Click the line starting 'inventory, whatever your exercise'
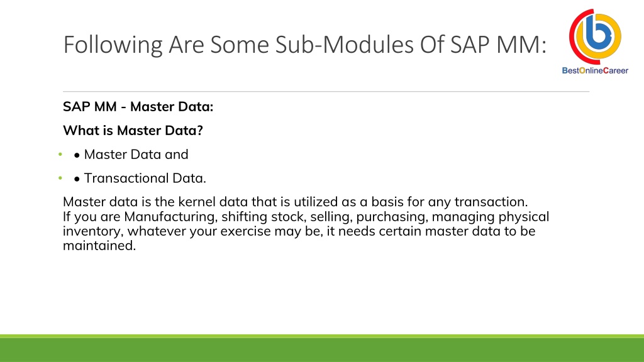Screen dimensions: 644x362 [299, 231]
